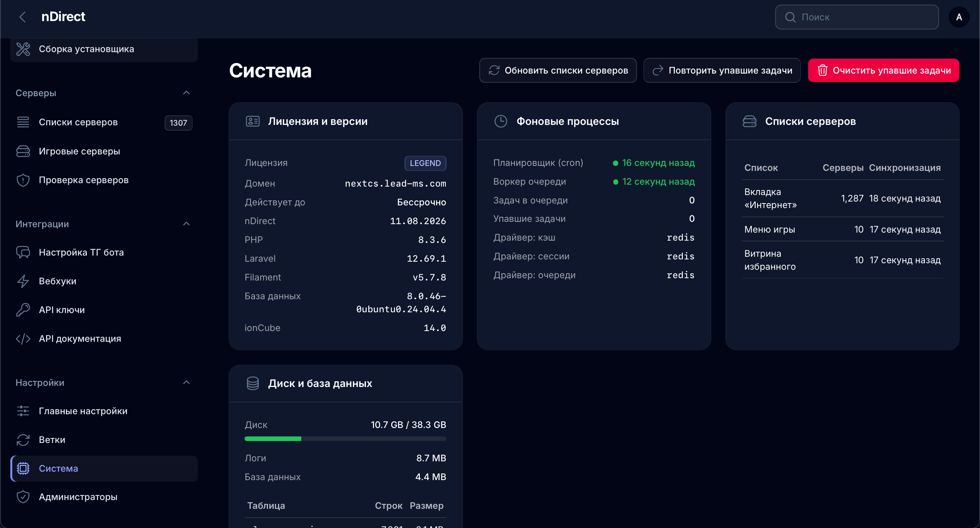Click the Меню игры table row
This screenshot has width=980, height=528.
click(x=843, y=230)
